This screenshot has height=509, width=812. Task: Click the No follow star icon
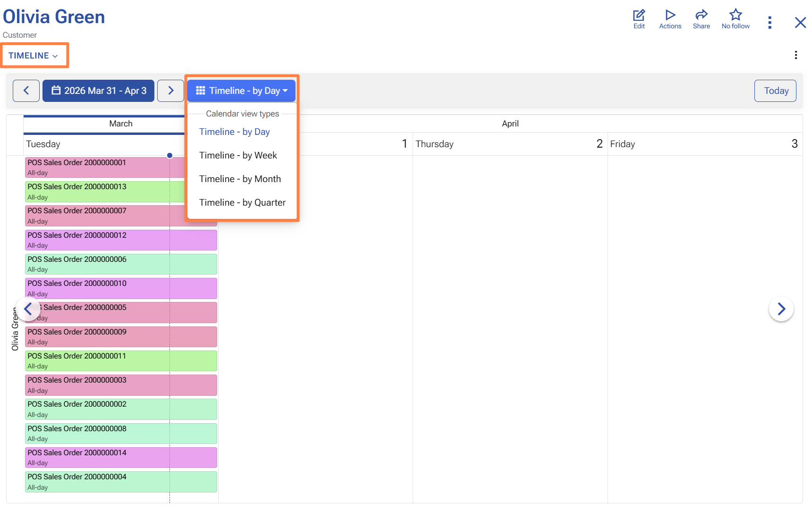pyautogui.click(x=735, y=15)
